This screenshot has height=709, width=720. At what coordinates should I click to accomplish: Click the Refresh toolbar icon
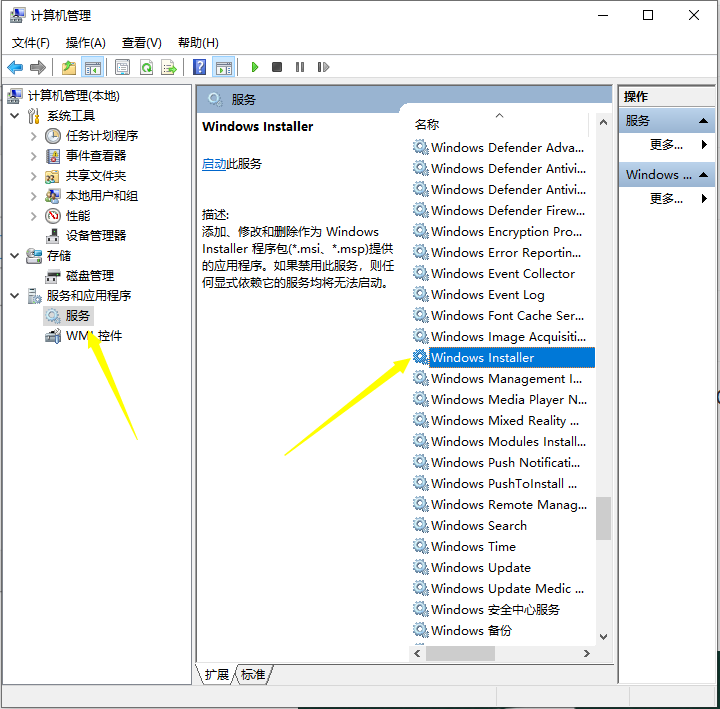coord(146,68)
